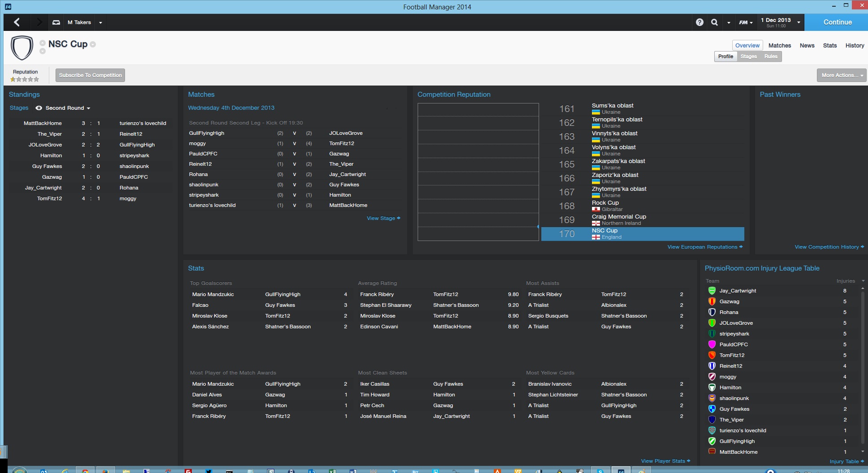The width and height of the screenshot is (868, 473).
Task: Click the up circle beside NSC Cup
Action: [43, 43]
